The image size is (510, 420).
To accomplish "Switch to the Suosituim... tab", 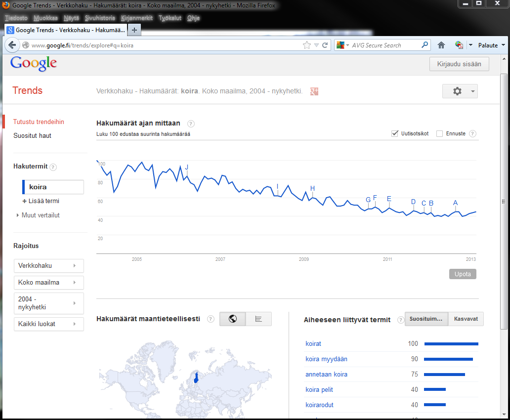I will tap(426, 319).
